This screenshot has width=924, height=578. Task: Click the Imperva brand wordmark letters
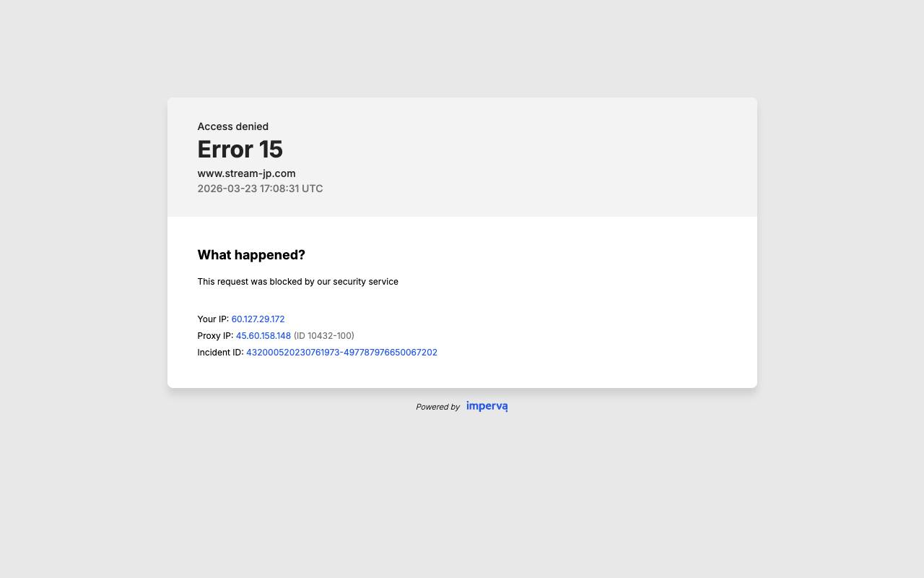[487, 406]
